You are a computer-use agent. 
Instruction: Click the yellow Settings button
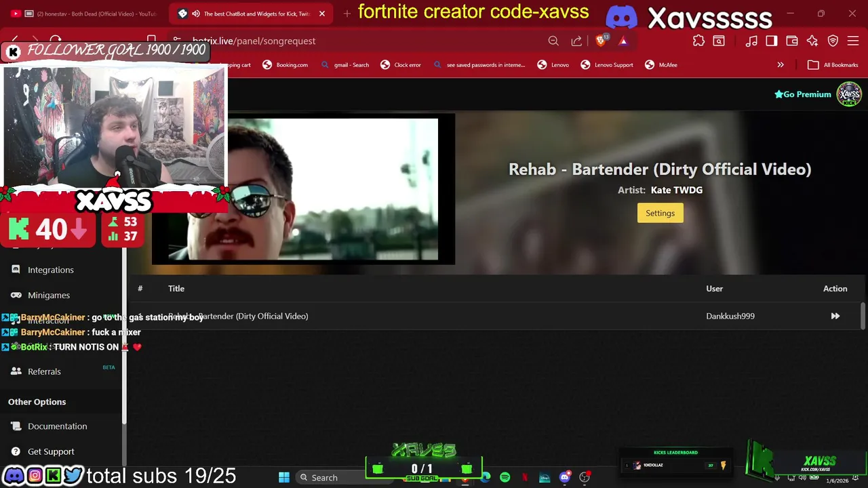coord(660,213)
